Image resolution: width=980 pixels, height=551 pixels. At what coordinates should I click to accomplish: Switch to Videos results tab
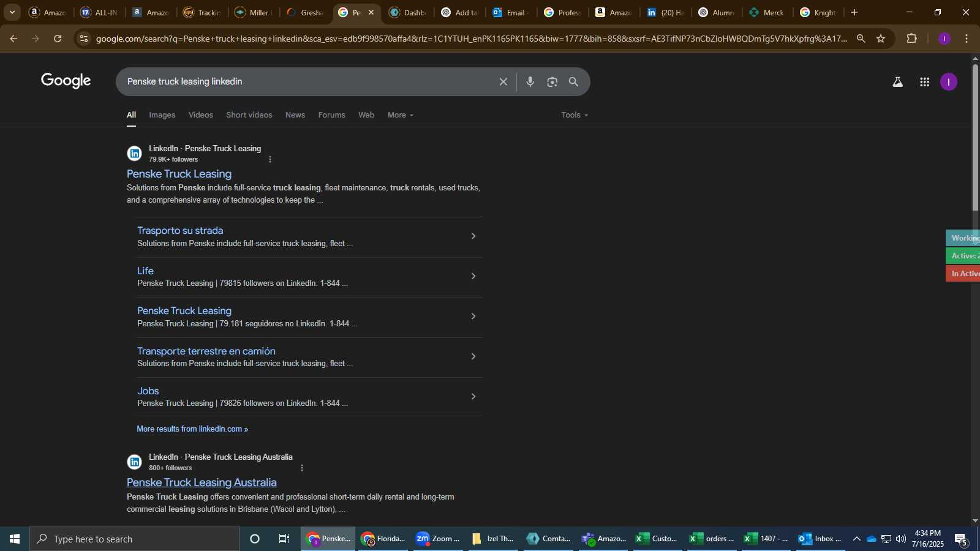201,115
